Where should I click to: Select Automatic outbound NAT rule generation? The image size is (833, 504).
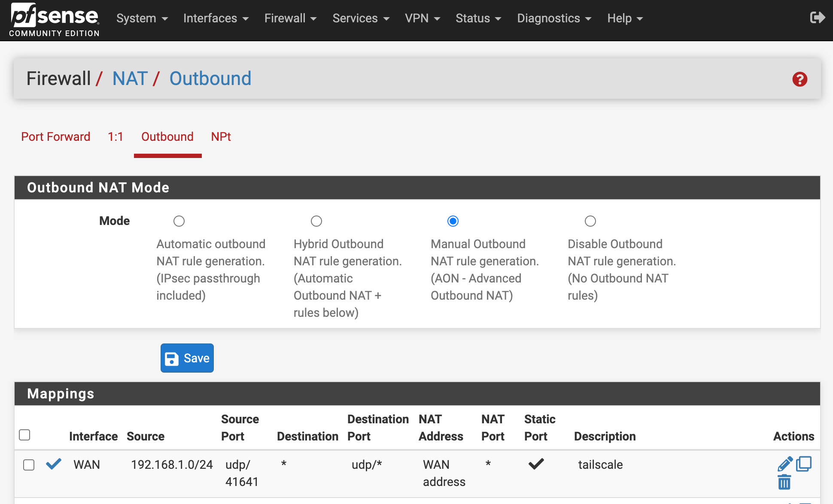pos(179,221)
